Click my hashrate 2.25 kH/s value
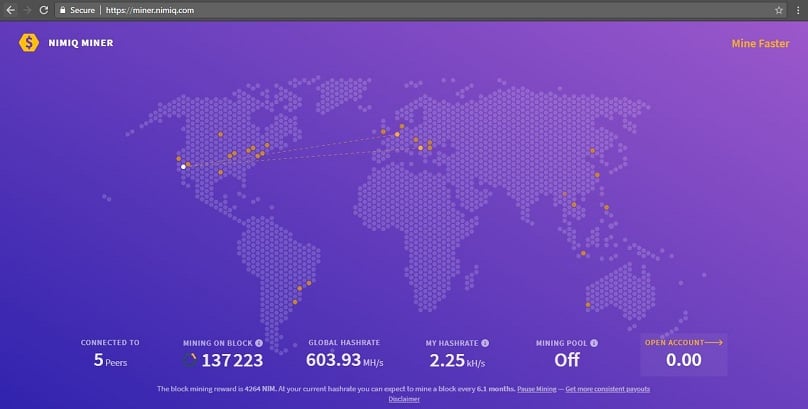Viewport: 808px width, 409px height. point(457,361)
